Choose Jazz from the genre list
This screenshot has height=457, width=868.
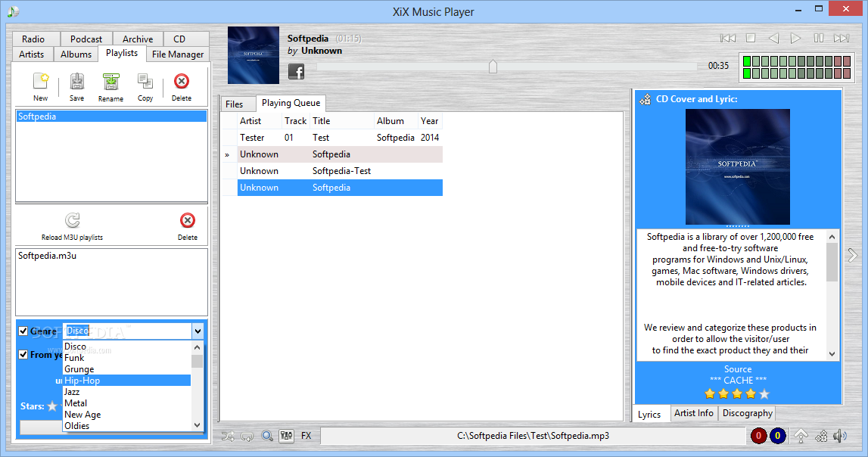(127, 392)
